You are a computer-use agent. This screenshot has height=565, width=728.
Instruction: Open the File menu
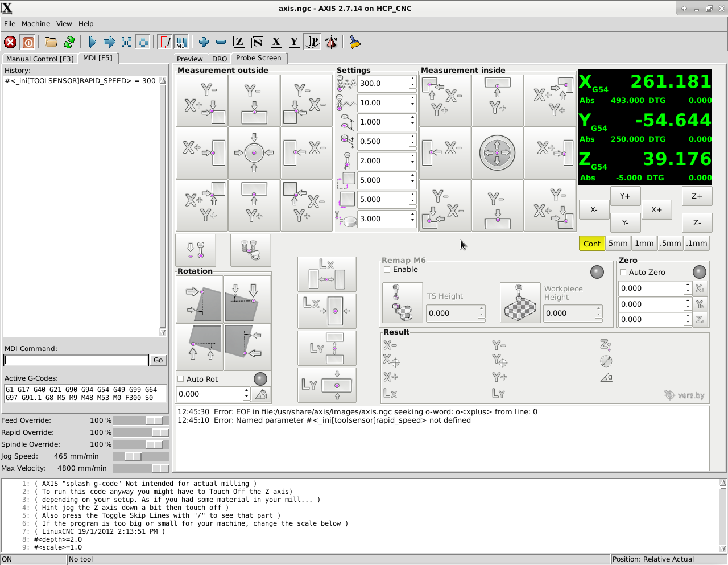pos(10,24)
